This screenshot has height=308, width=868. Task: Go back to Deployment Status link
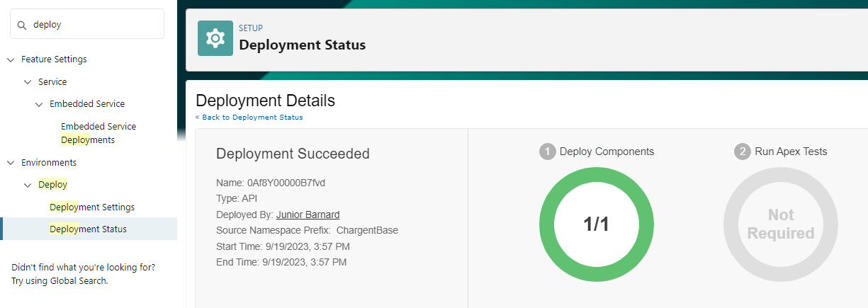(249, 118)
